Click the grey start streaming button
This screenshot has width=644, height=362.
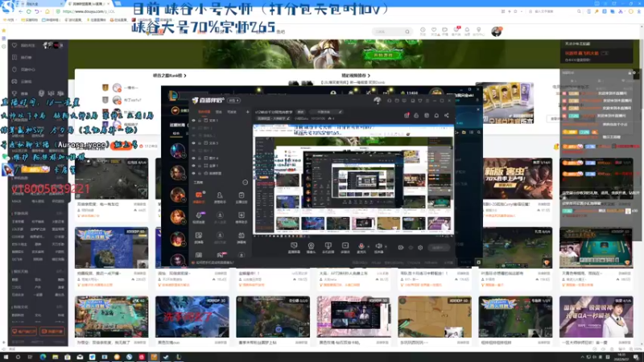tap(438, 248)
